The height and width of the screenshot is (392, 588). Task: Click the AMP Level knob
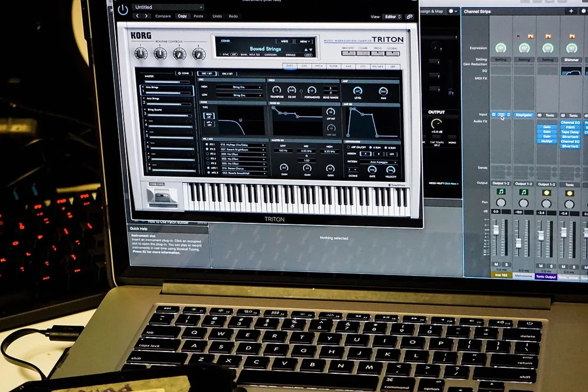click(358, 91)
